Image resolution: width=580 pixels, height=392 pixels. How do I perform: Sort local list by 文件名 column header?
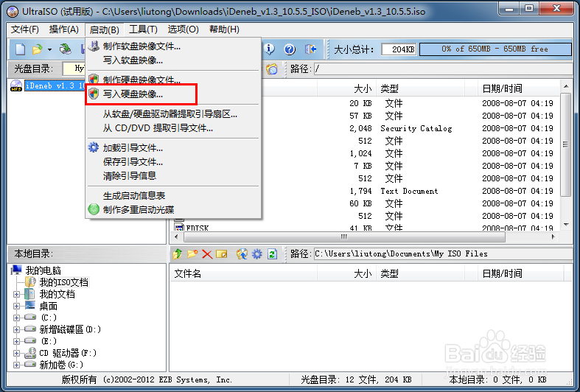click(x=243, y=273)
